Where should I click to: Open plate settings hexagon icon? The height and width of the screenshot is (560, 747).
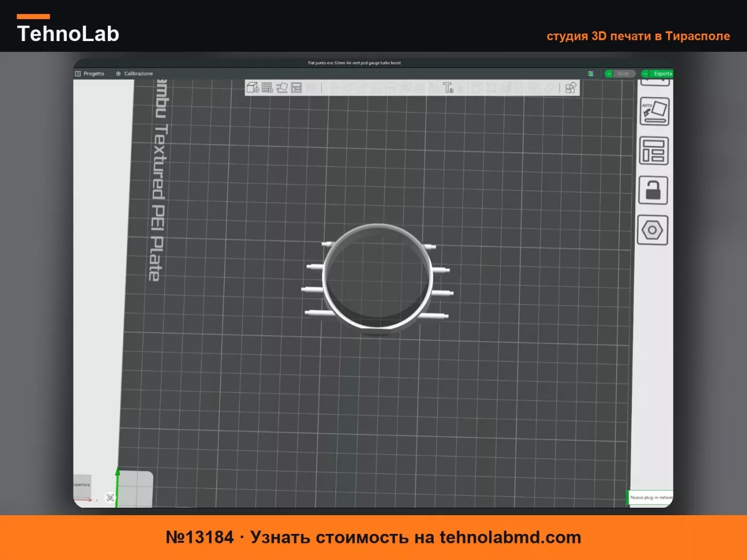coord(653,230)
